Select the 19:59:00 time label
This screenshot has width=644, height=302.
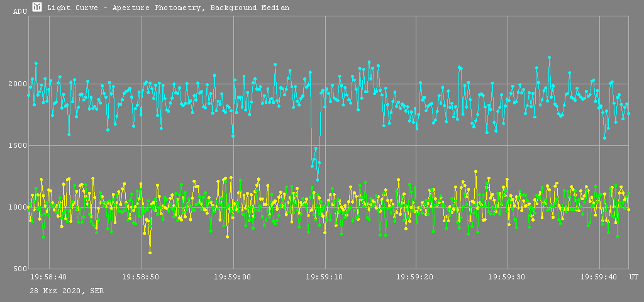(x=233, y=277)
